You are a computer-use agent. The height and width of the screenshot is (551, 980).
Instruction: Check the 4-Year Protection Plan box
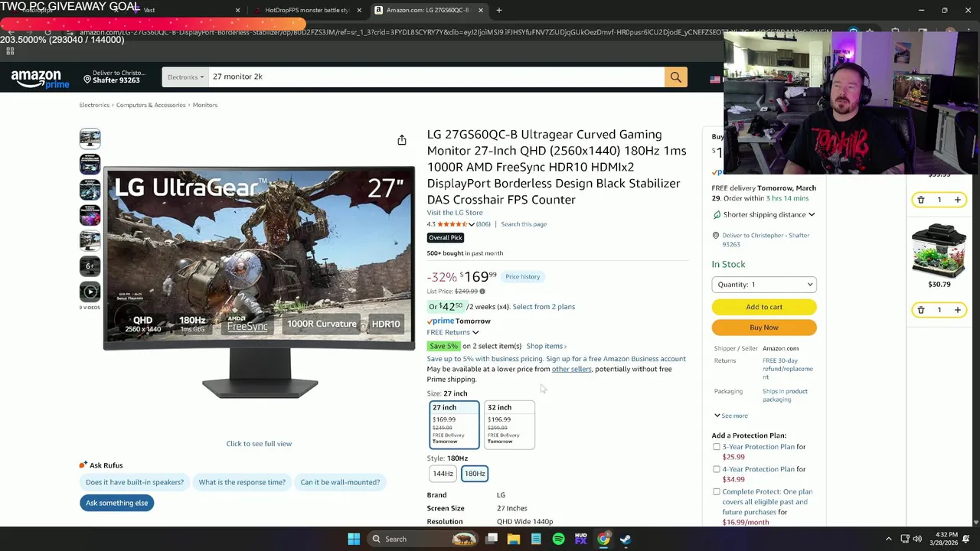click(x=717, y=469)
